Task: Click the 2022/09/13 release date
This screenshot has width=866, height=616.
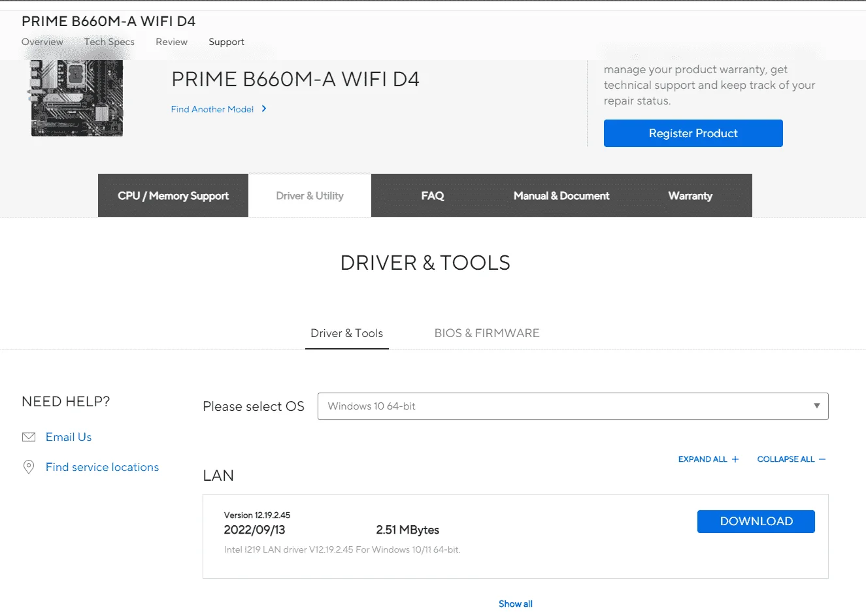Action: pos(254,530)
